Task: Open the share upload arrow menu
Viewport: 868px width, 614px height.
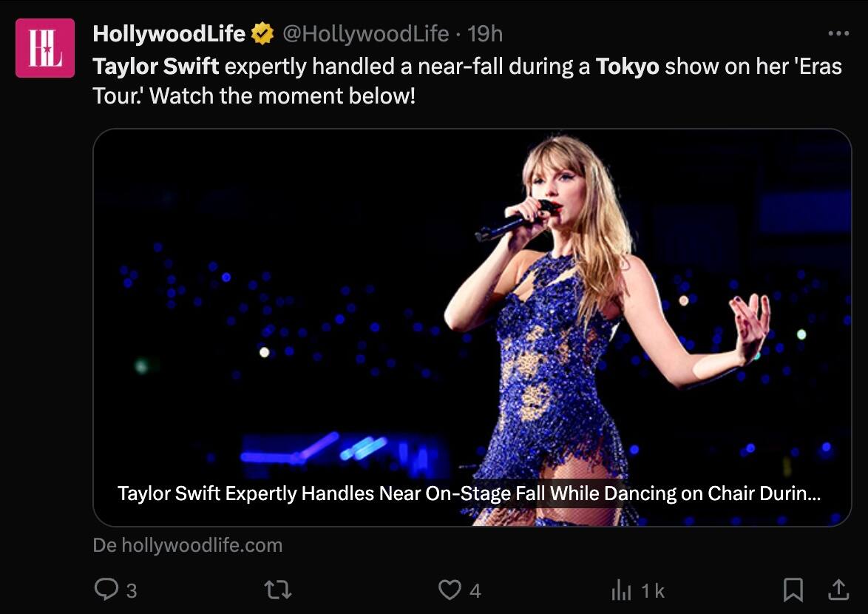Action: click(838, 590)
